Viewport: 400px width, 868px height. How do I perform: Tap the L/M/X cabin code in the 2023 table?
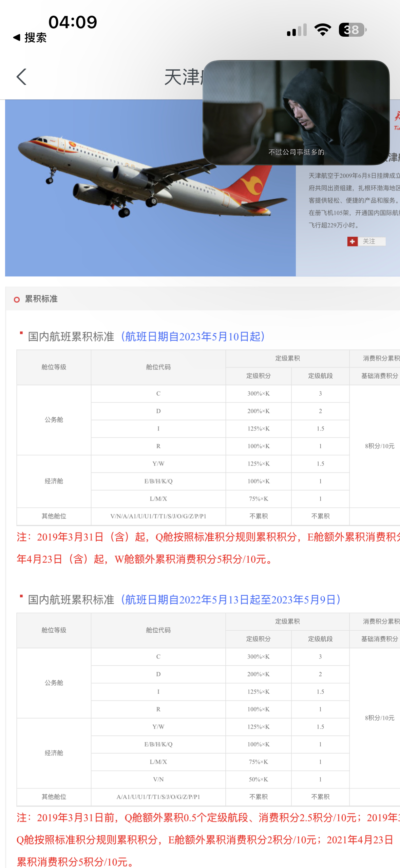(x=158, y=499)
